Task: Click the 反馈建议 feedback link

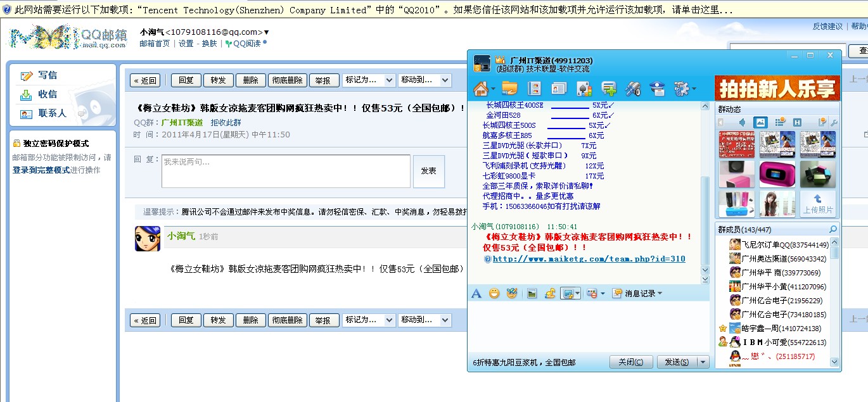Action: tap(827, 26)
